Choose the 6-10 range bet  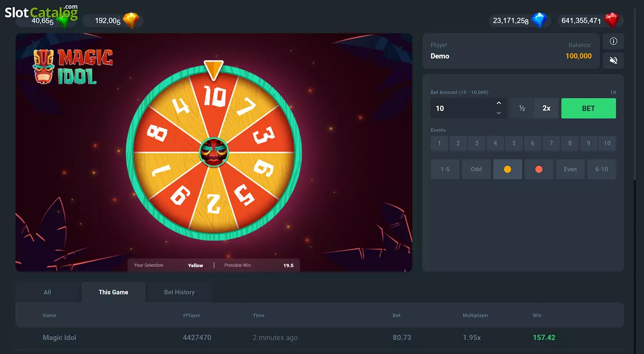602,169
